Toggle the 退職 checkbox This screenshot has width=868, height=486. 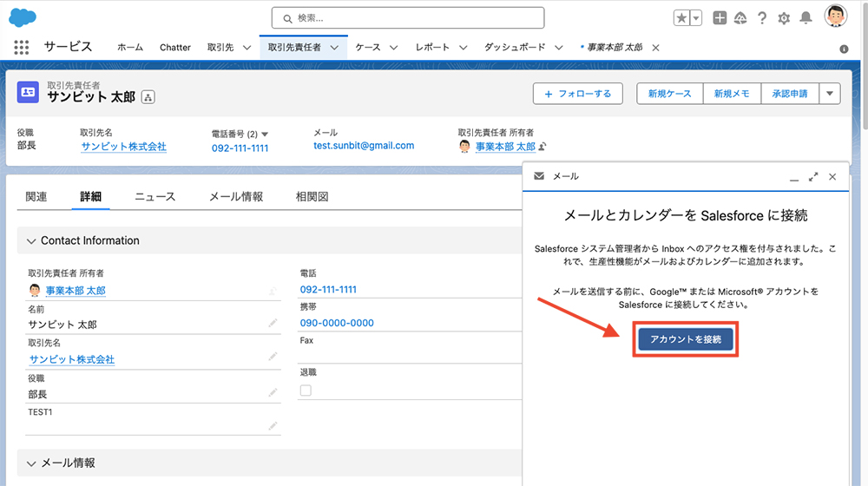pyautogui.click(x=306, y=391)
